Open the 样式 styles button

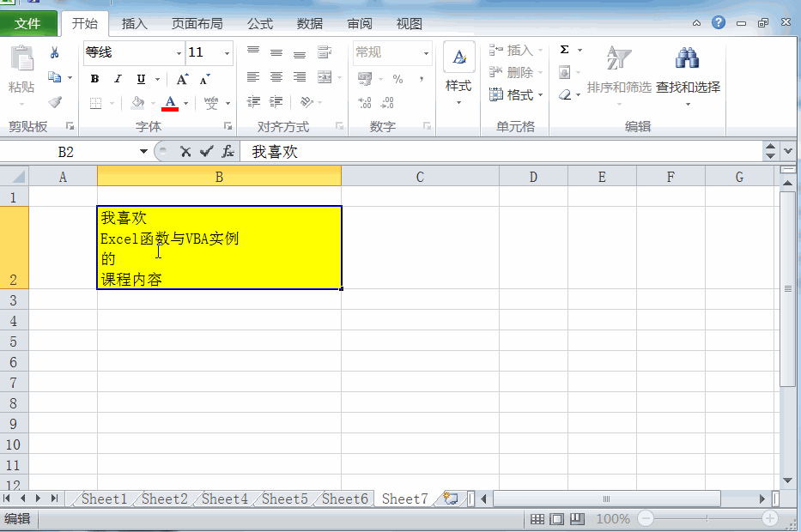tap(458, 74)
